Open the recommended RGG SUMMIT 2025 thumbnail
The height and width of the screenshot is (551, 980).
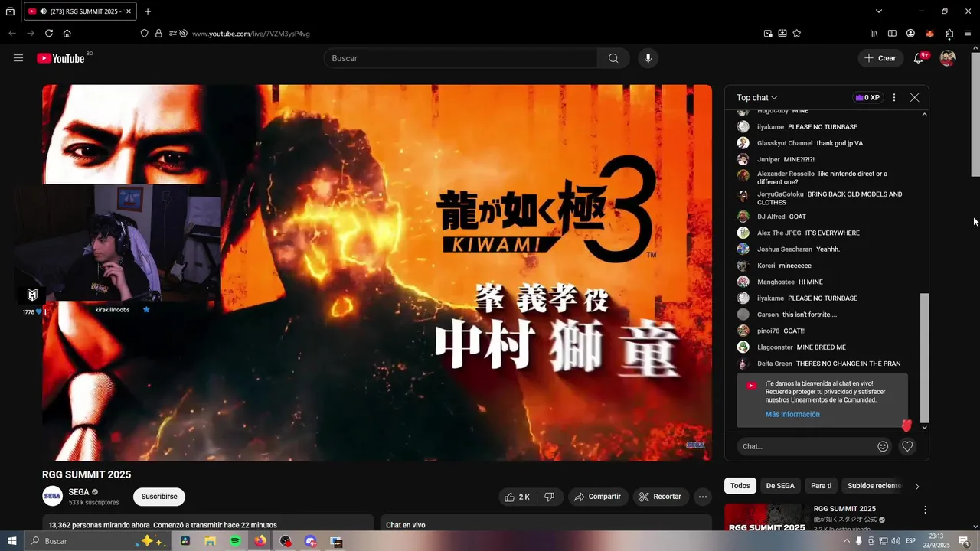point(766,517)
